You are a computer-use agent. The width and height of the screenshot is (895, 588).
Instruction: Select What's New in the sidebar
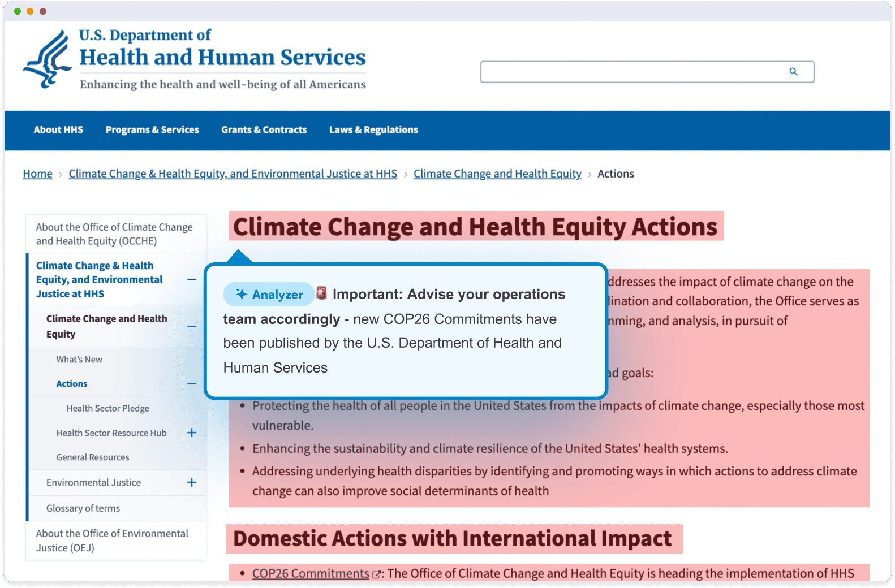tap(79, 360)
